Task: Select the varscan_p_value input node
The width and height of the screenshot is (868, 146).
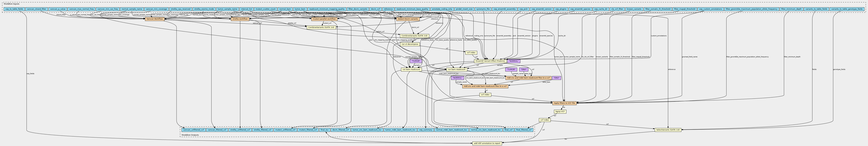Action: (x=58, y=9)
